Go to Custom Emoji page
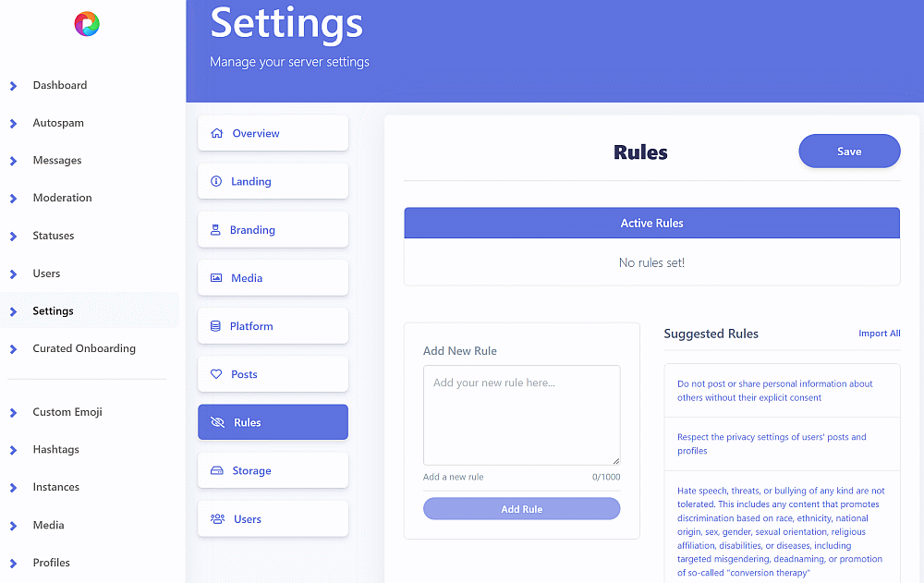The width and height of the screenshot is (924, 583). click(67, 412)
